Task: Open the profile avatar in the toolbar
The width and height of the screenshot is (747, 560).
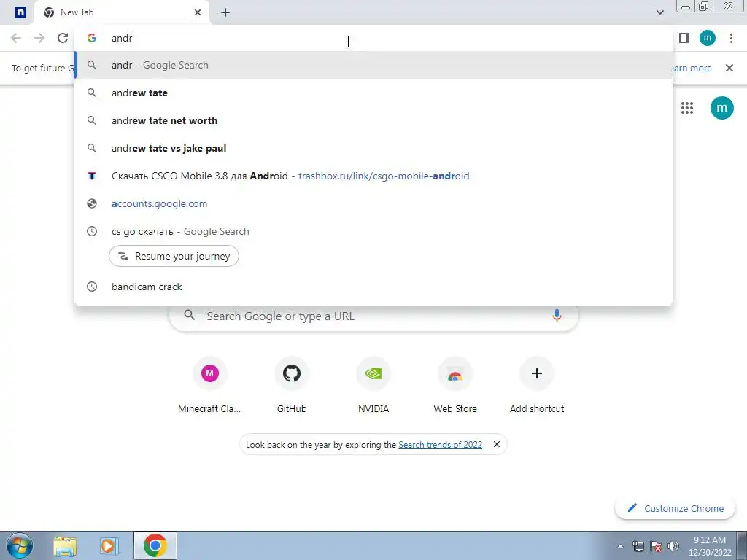Action: click(x=708, y=38)
